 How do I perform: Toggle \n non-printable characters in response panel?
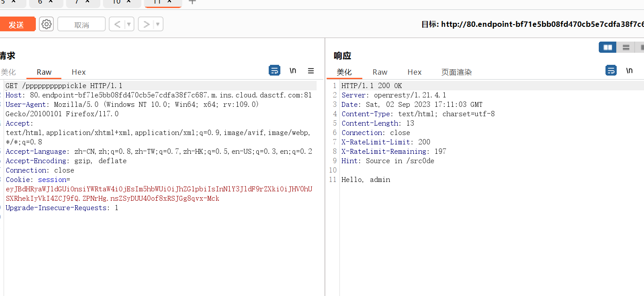[x=629, y=70]
